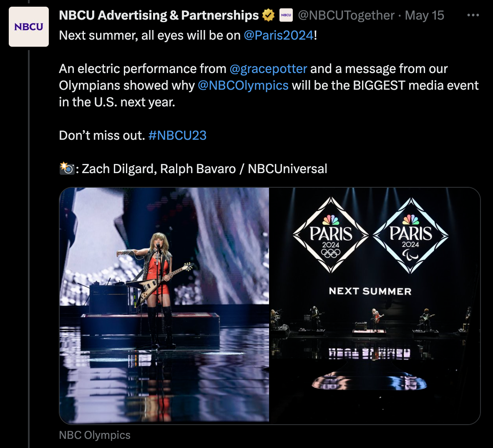Click the NBCU profile avatar

coord(29,27)
